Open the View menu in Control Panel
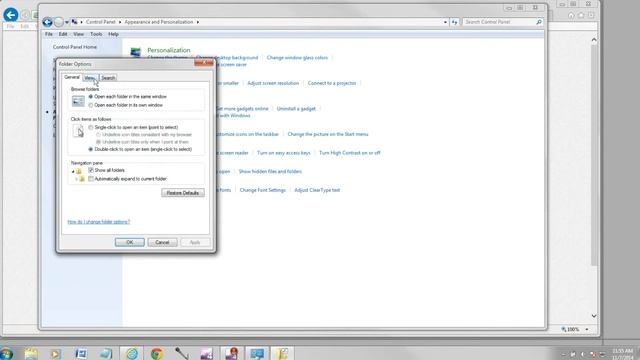 pyautogui.click(x=78, y=34)
